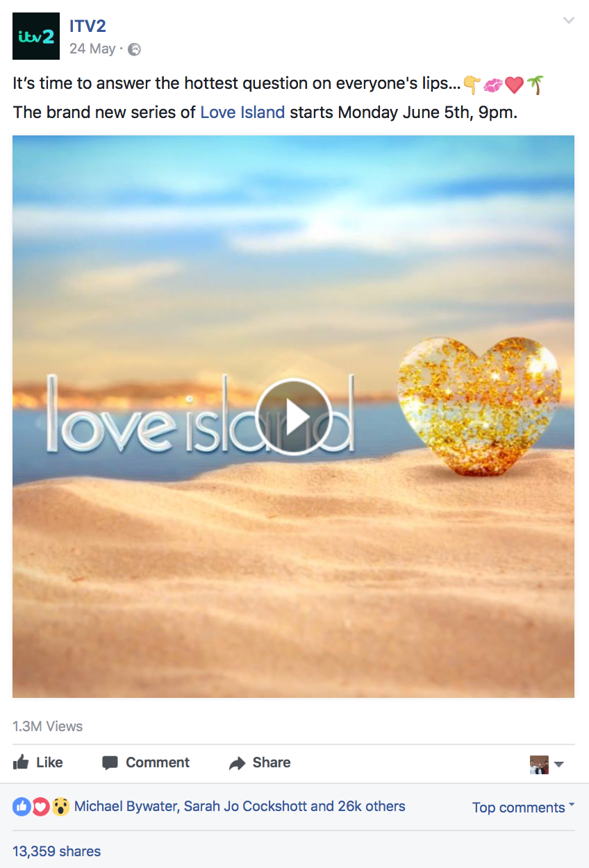Click the thumbs-up Like icon

21,762
